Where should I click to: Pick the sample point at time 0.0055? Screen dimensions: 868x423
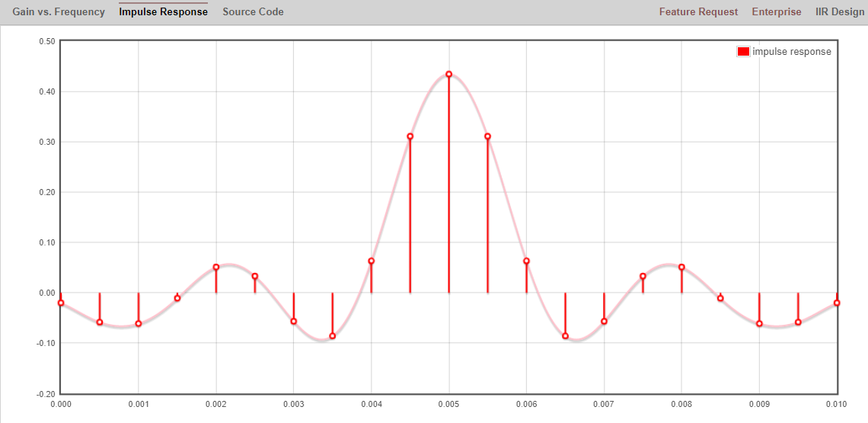point(487,136)
